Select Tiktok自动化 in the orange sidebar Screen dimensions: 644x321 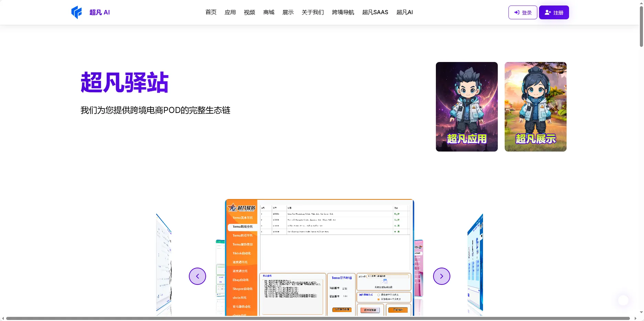[x=243, y=253]
